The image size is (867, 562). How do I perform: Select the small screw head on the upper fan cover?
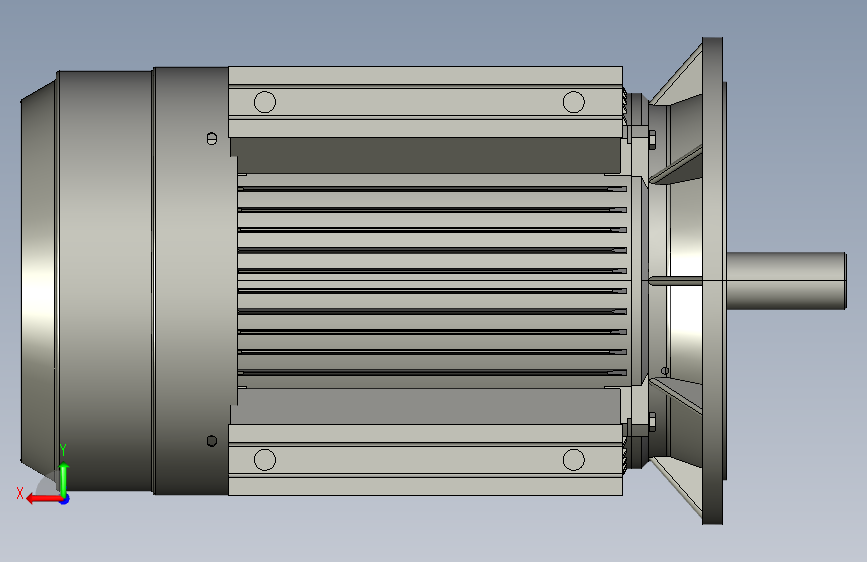point(212,138)
